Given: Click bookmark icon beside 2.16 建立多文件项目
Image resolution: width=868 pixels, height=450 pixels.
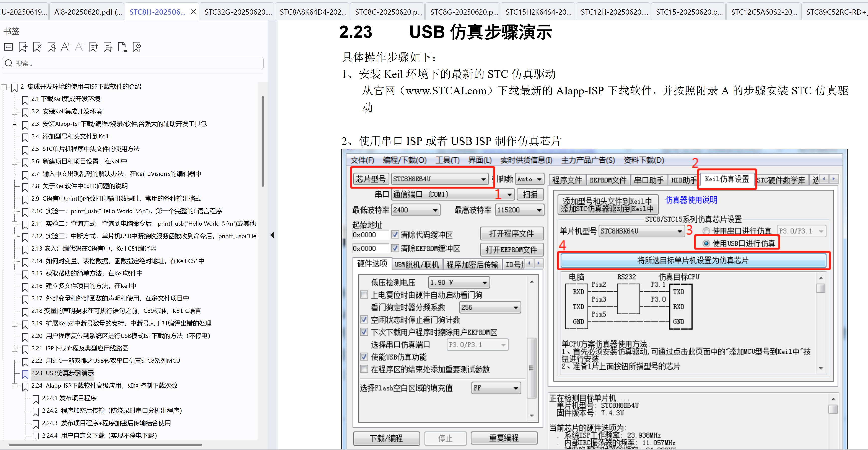Looking at the screenshot, I should coord(25,287).
